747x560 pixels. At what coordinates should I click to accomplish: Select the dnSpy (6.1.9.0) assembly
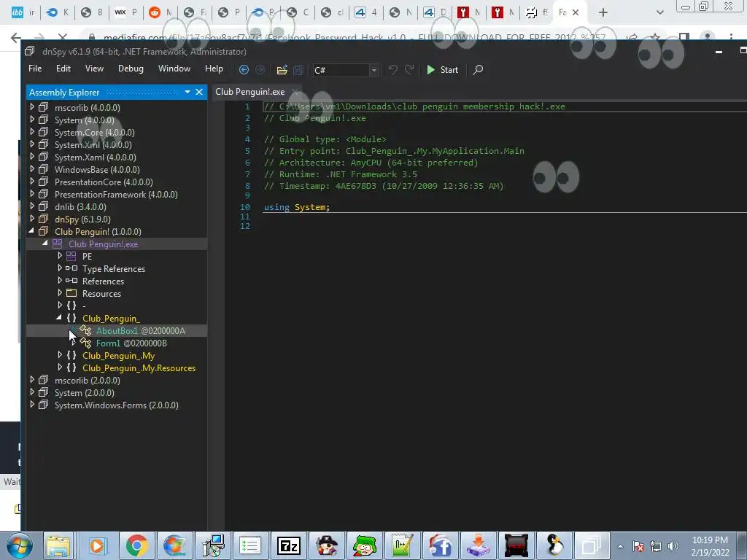pyautogui.click(x=82, y=219)
